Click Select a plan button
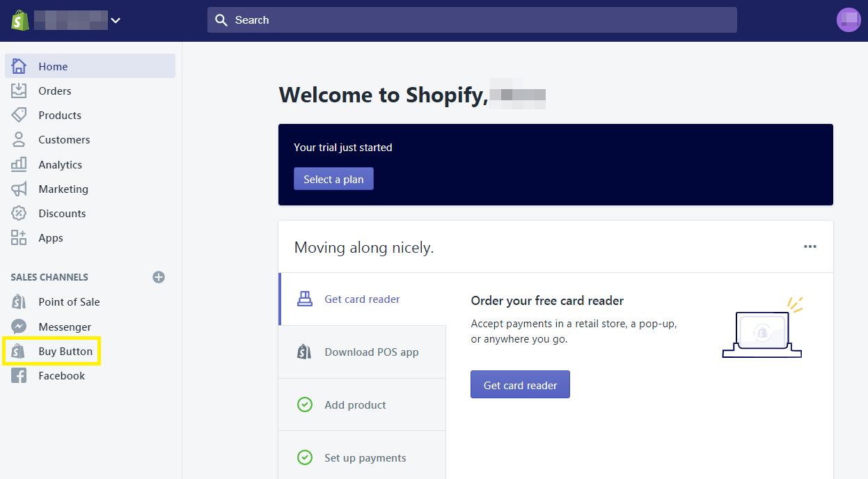This screenshot has height=479, width=868. (333, 179)
